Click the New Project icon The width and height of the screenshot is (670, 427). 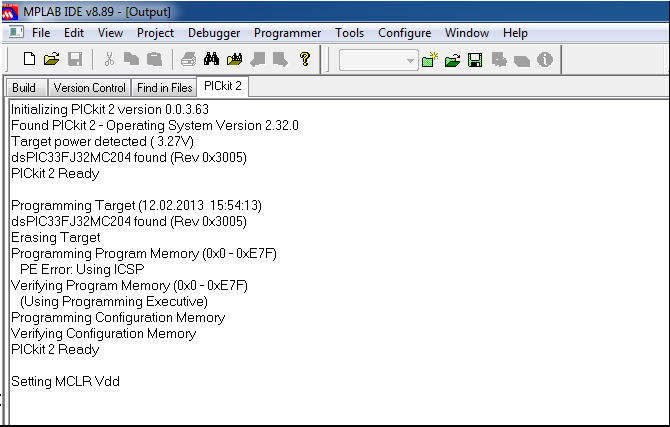coord(430,60)
